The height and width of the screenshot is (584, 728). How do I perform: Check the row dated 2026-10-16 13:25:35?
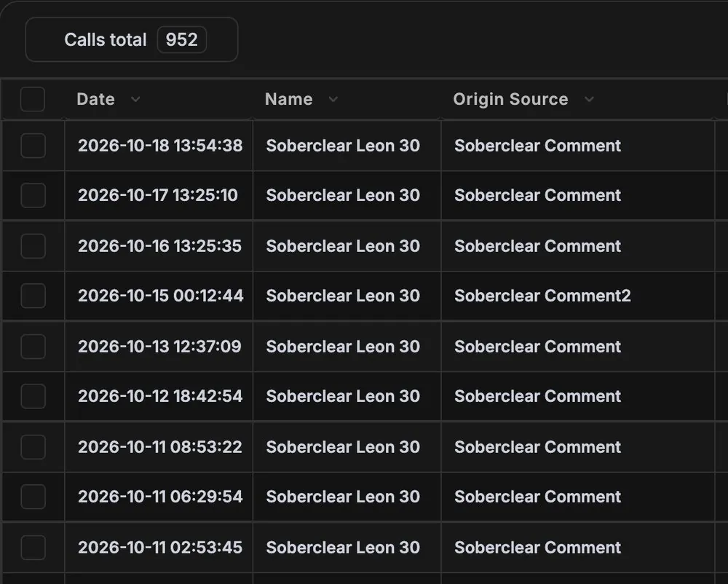(33, 245)
